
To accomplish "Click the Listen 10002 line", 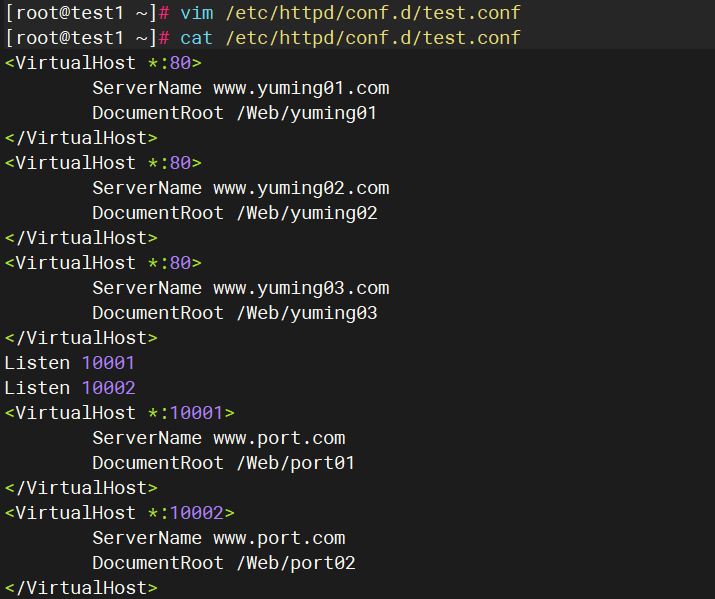I will click(x=70, y=388).
